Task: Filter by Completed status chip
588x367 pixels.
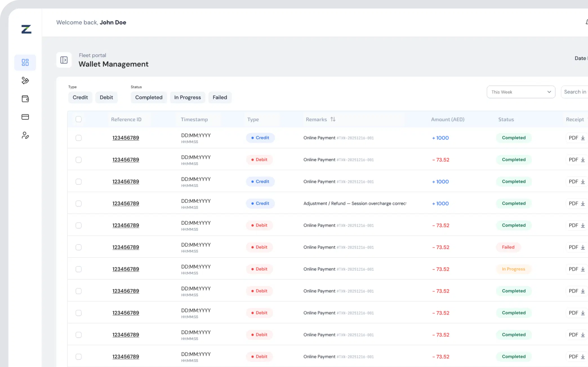Action: 149,98
